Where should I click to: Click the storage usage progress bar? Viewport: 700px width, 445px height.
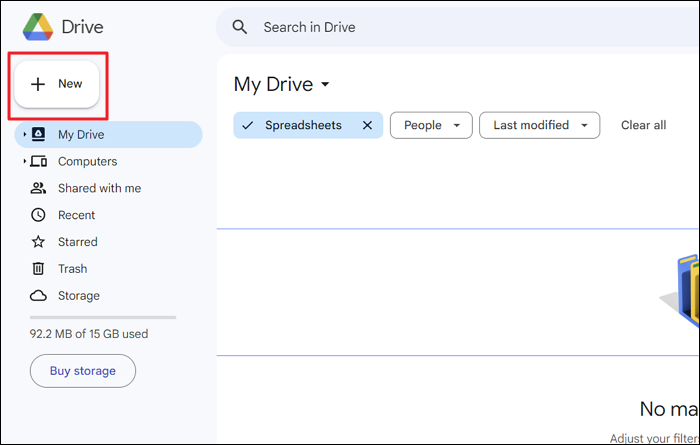(102, 317)
